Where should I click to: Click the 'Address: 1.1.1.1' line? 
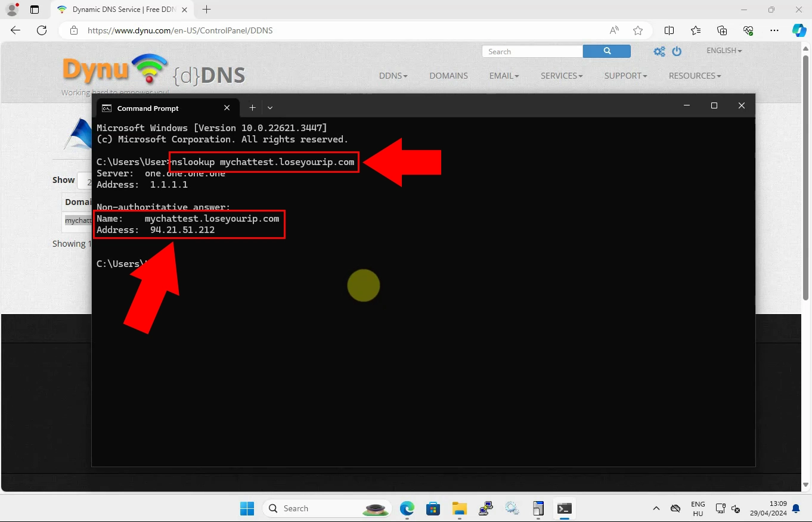point(142,185)
